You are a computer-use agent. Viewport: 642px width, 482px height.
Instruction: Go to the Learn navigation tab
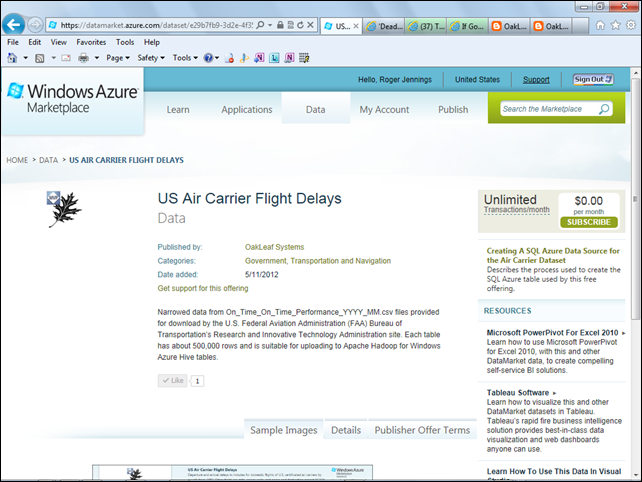click(x=178, y=110)
